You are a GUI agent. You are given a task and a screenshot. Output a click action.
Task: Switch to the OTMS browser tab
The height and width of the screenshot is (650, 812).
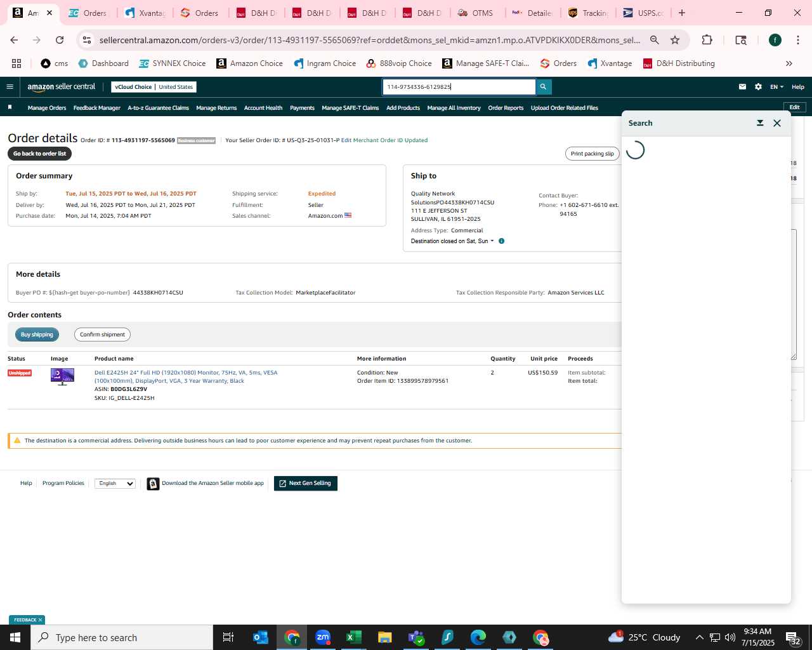[x=476, y=13]
